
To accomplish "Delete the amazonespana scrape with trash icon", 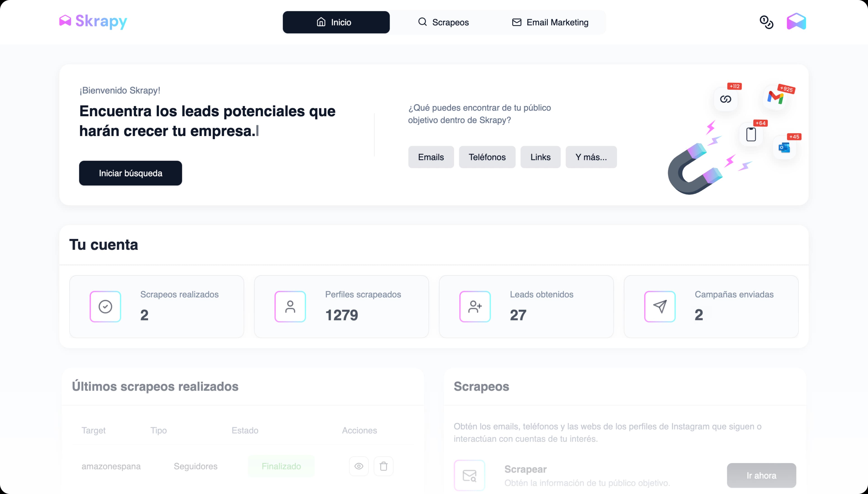I will tap(384, 466).
